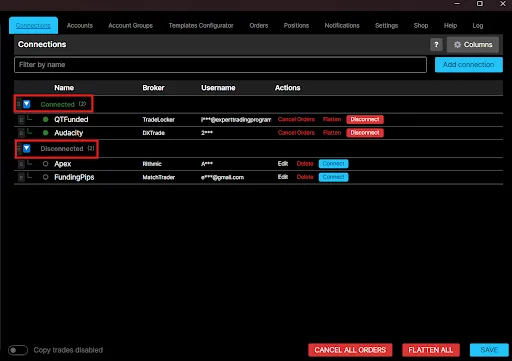The height and width of the screenshot is (361, 512).
Task: Go to Templates Configurator tab
Action: [x=201, y=25]
